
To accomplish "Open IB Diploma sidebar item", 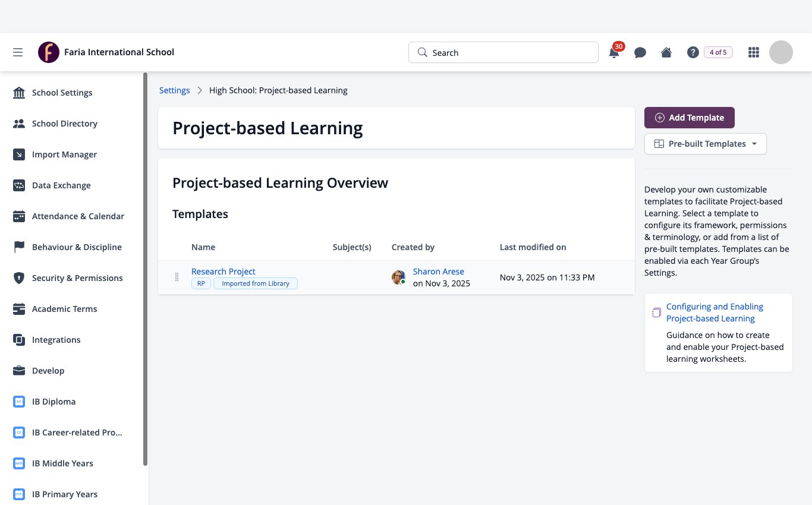I will click(x=53, y=402).
